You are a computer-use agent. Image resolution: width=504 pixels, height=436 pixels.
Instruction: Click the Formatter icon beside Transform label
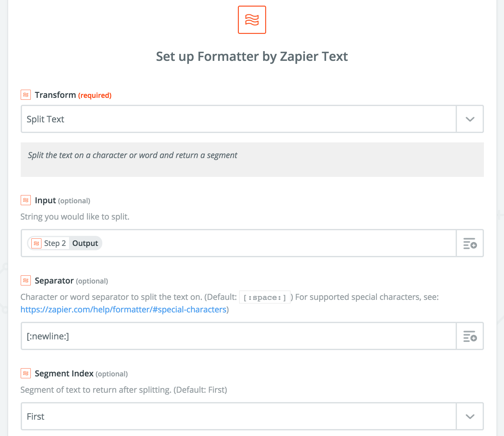[x=26, y=95]
